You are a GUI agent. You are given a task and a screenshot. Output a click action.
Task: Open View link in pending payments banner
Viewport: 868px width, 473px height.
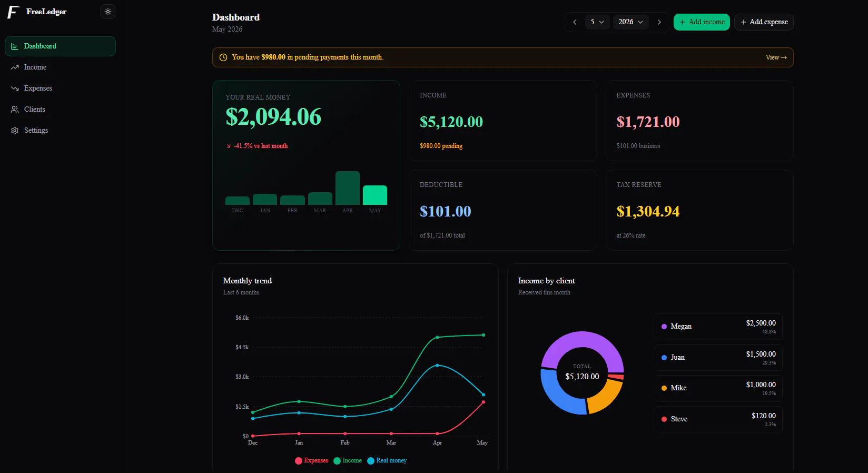pyautogui.click(x=776, y=57)
